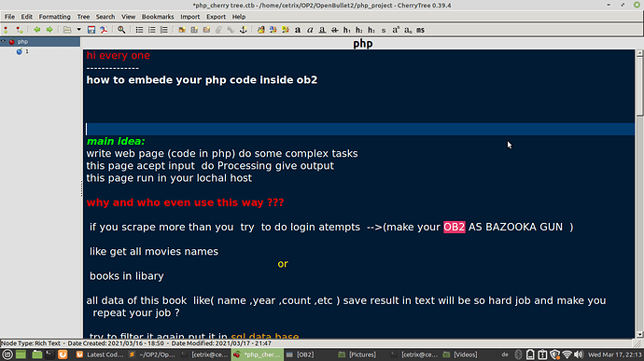
Task: Click the yellow 'or' text
Action: [283, 264]
